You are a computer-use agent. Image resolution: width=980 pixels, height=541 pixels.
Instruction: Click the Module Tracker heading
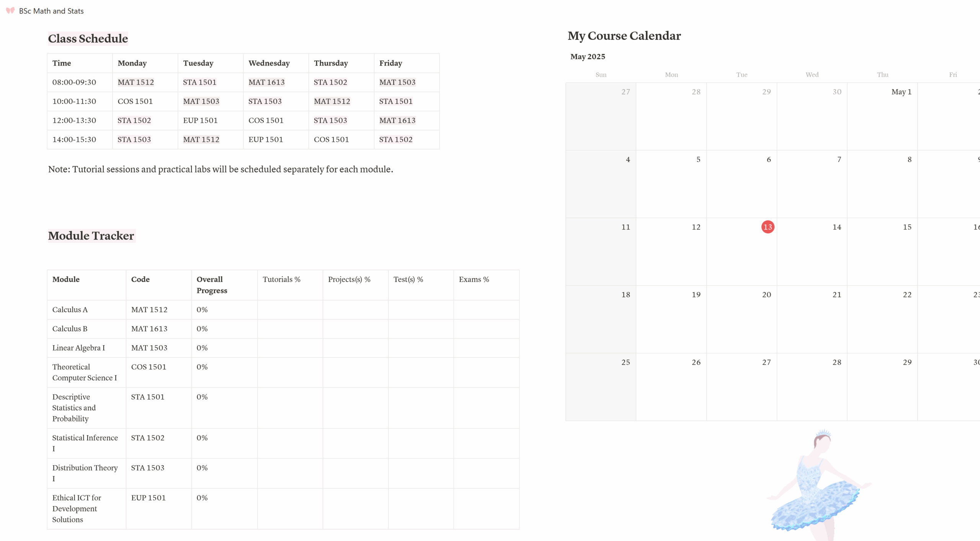pos(91,236)
